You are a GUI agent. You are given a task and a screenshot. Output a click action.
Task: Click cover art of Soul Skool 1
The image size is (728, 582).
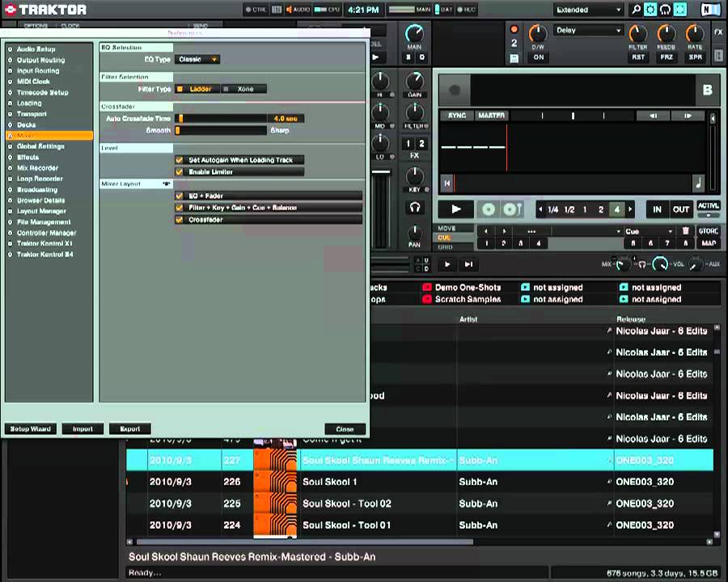(x=275, y=482)
